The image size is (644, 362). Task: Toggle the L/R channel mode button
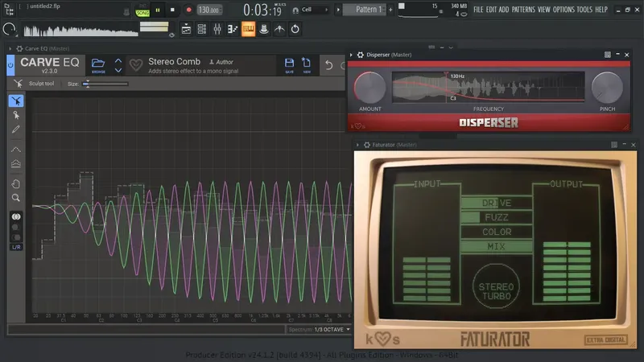(16, 247)
